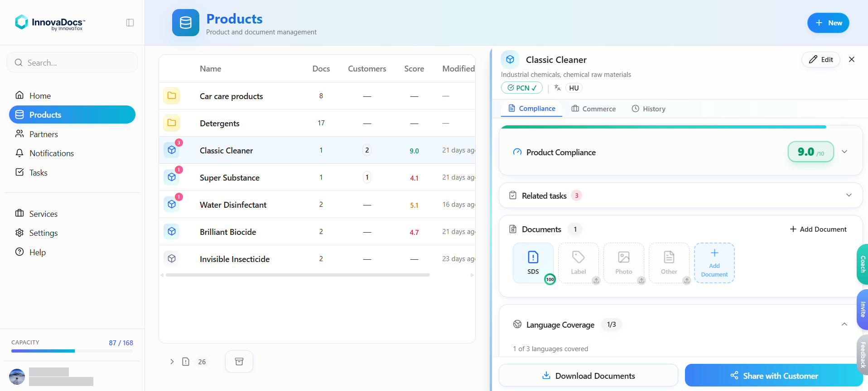Viewport: 868px width, 391px height.
Task: Open the Car care products folder icon
Action: point(172,96)
